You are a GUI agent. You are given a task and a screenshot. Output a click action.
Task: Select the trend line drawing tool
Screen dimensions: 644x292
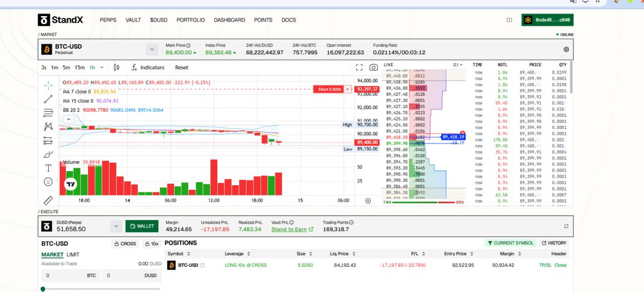pyautogui.click(x=48, y=99)
